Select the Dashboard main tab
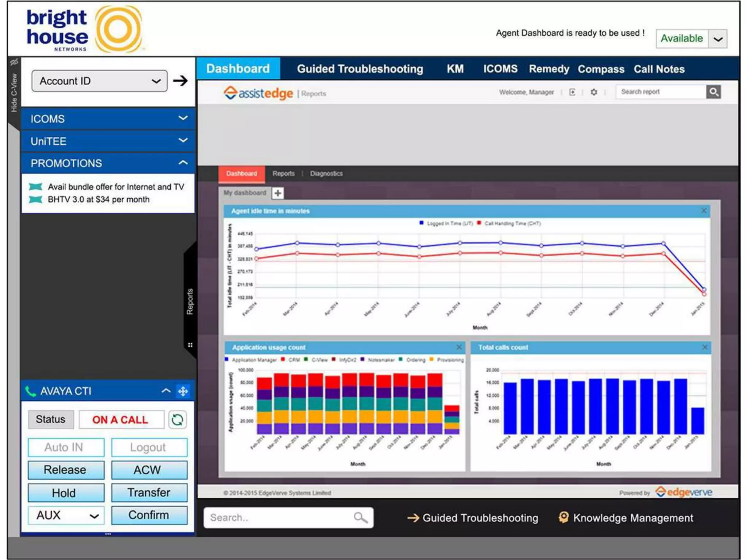This screenshot has height=560, width=747. (238, 69)
